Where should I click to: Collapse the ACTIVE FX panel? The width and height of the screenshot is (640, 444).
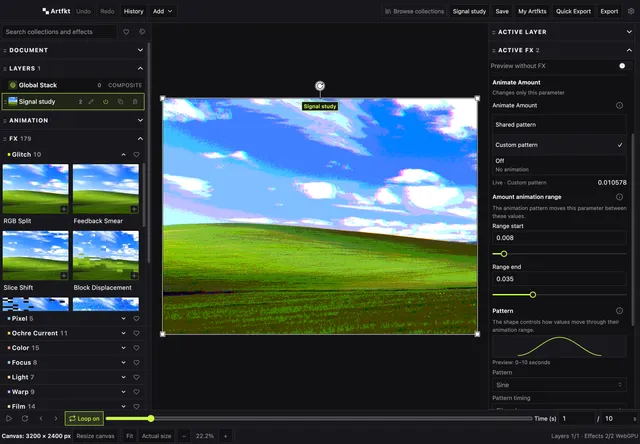pos(629,50)
